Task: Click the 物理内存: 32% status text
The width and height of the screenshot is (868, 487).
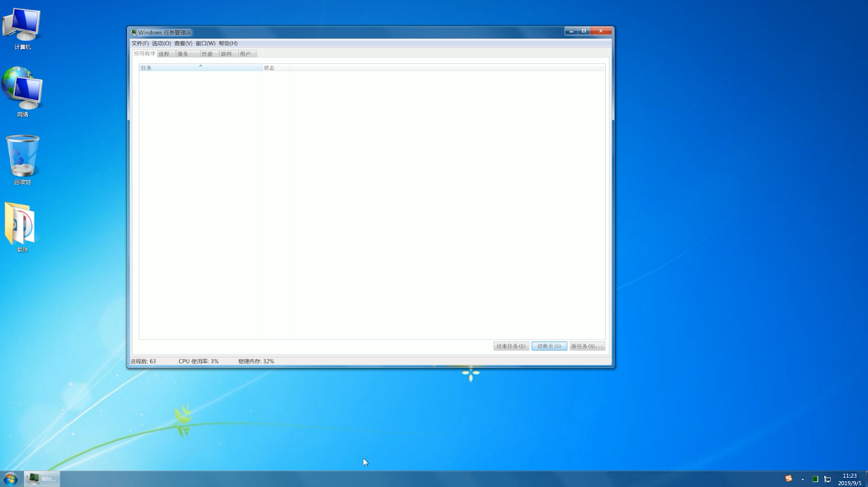Action: 256,362
